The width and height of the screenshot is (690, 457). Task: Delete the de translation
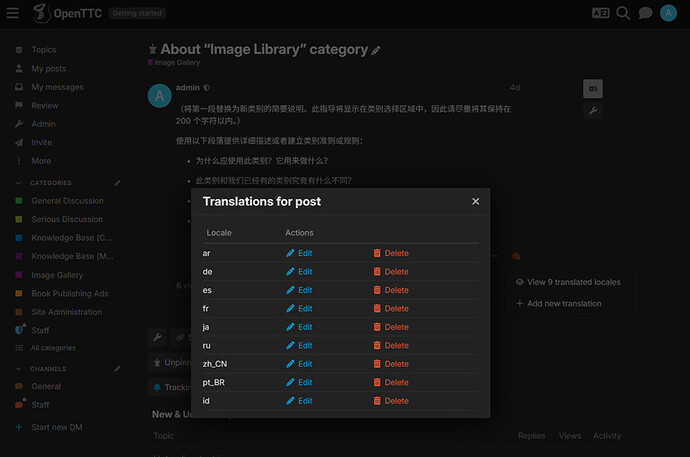coord(391,272)
